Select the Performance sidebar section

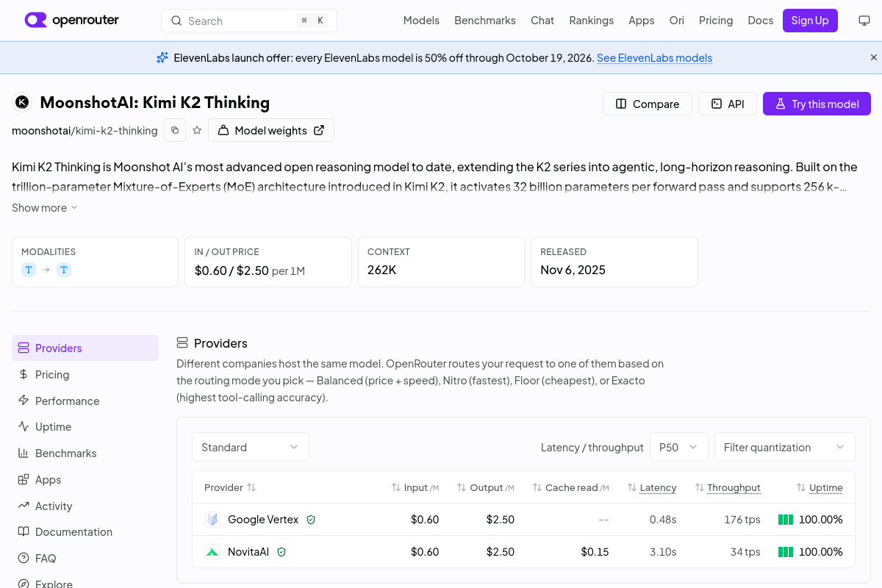(85, 401)
